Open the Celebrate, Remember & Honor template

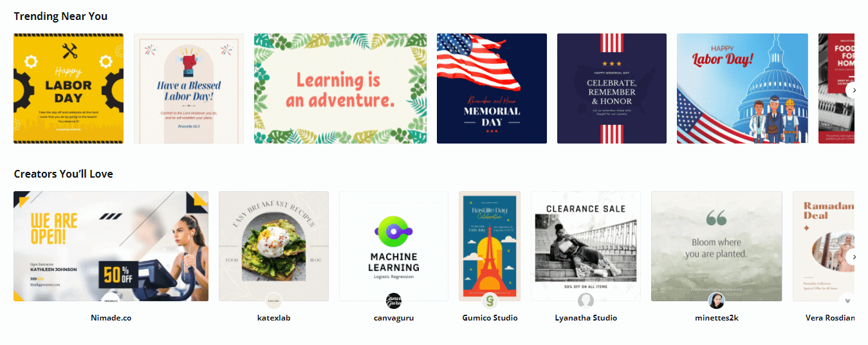612,88
